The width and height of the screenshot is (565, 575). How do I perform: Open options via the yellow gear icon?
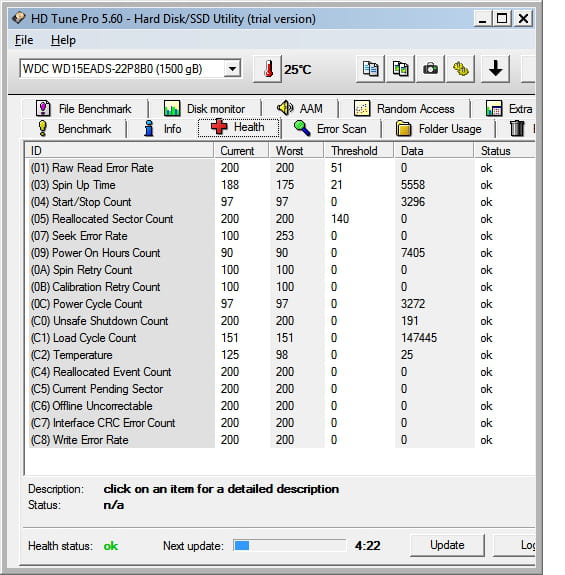[x=461, y=69]
